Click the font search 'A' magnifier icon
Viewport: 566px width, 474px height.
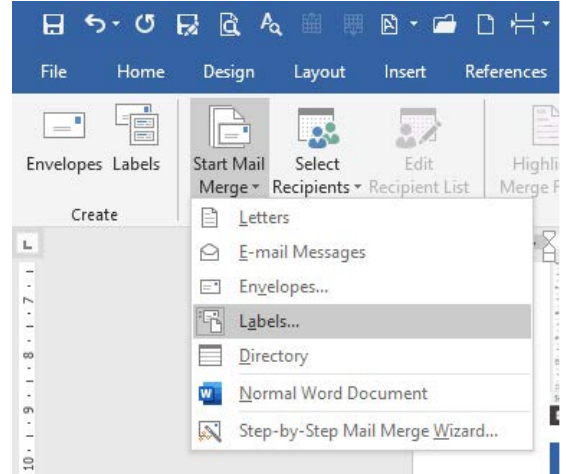tap(271, 24)
